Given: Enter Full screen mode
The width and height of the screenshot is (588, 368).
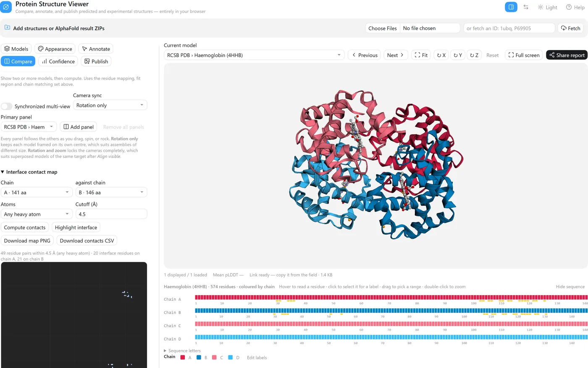Looking at the screenshot, I should point(524,55).
